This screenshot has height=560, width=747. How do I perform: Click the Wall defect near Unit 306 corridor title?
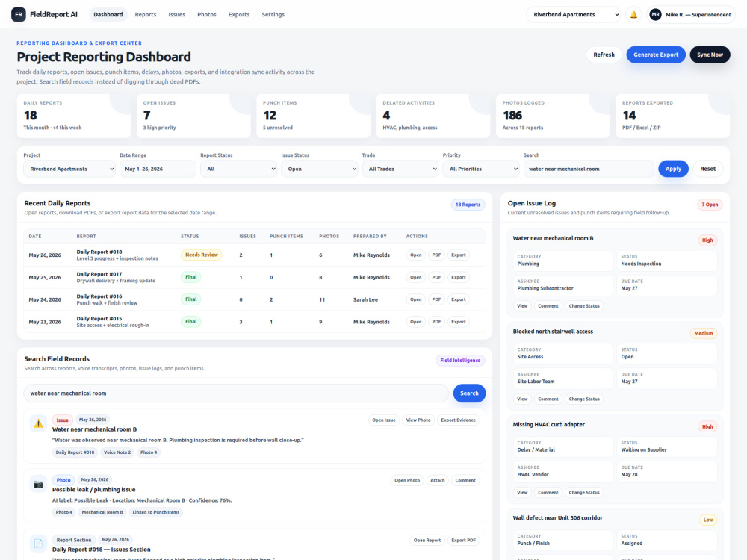(x=557, y=518)
